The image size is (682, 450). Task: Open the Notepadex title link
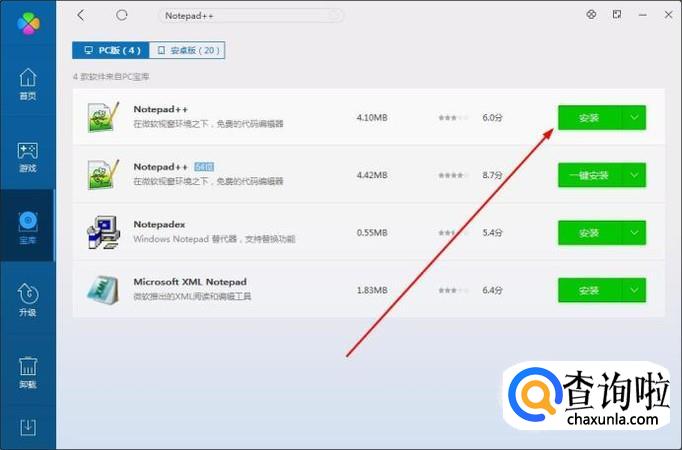click(159, 224)
